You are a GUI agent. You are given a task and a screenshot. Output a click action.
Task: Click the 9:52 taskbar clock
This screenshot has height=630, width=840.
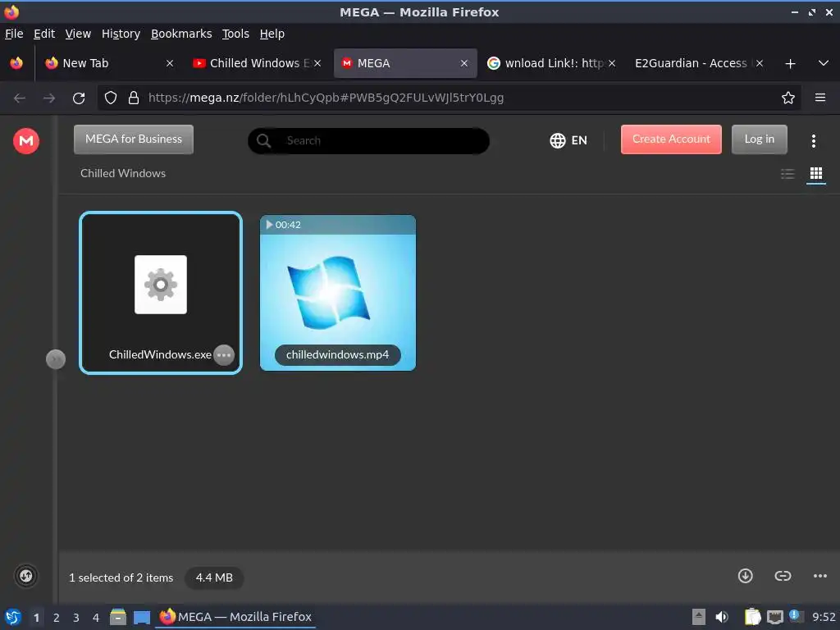[x=824, y=617]
